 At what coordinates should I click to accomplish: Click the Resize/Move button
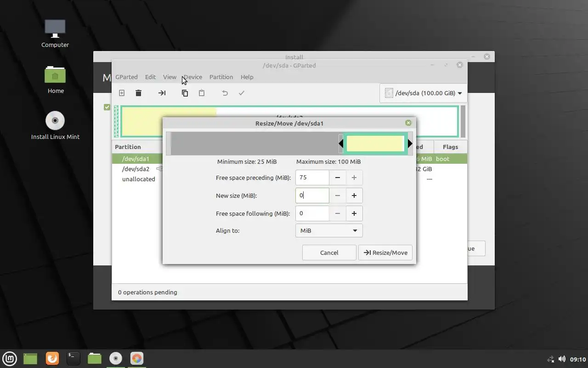(x=385, y=253)
